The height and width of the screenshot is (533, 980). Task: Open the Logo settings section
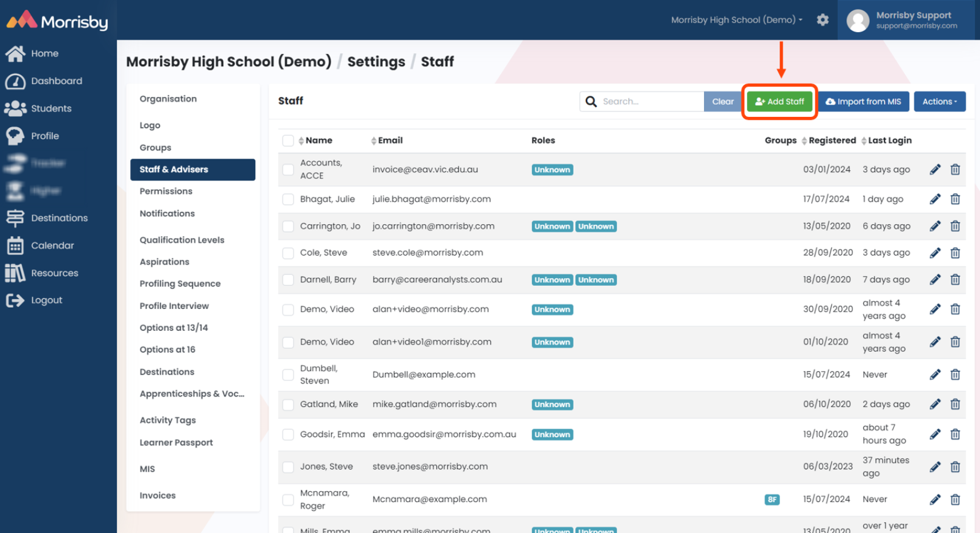click(x=150, y=125)
